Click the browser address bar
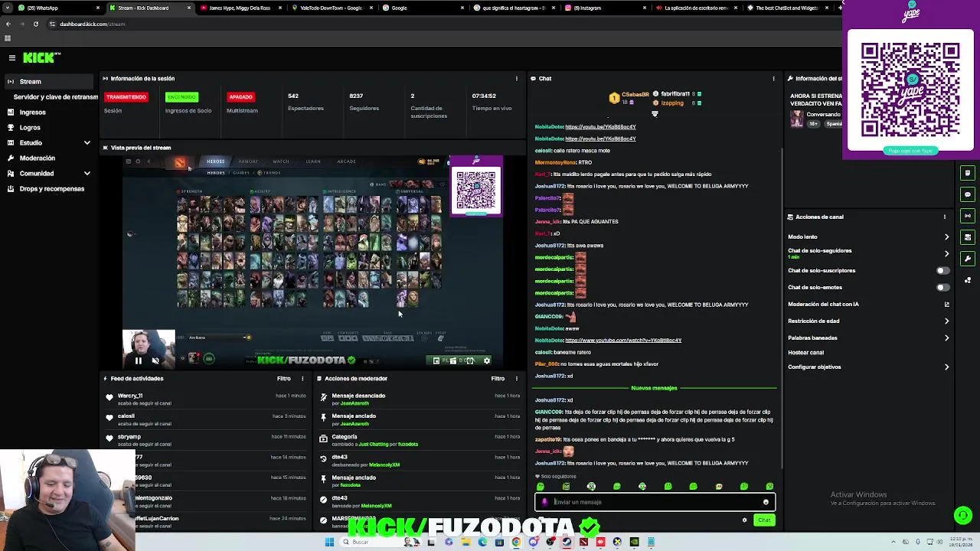The width and height of the screenshot is (980, 551). click(436, 24)
